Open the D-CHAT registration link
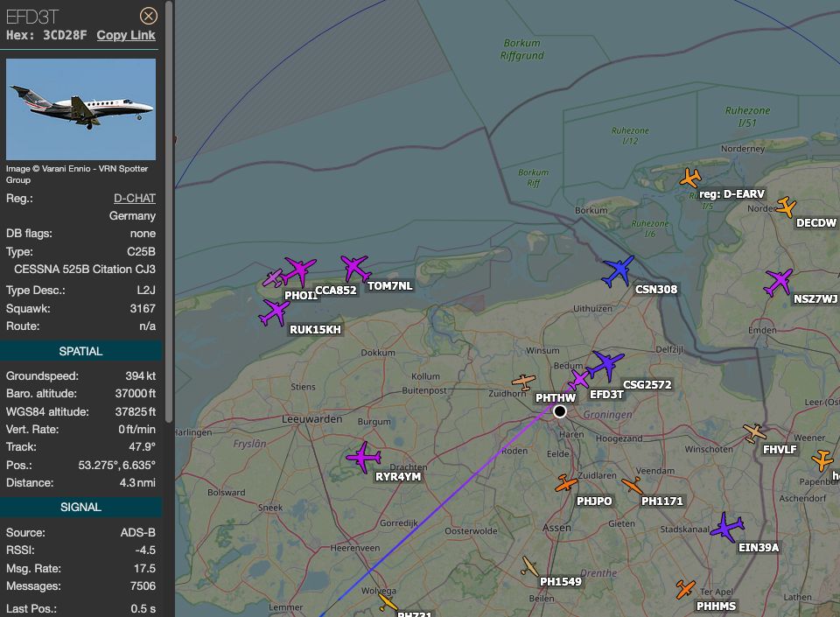 [x=135, y=198]
